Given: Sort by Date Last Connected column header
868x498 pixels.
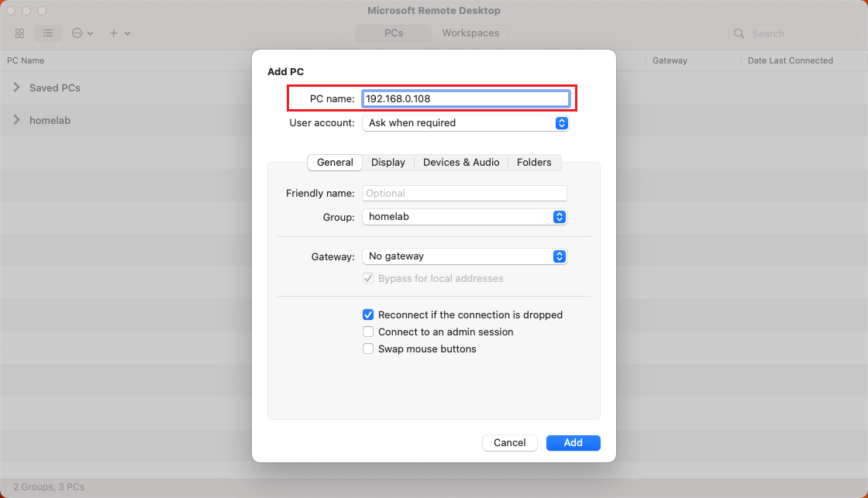Looking at the screenshot, I should 790,61.
